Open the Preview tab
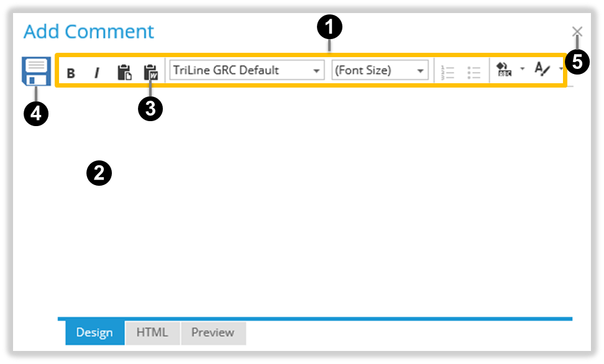Viewport: 604px width, 364px height. 213,332
